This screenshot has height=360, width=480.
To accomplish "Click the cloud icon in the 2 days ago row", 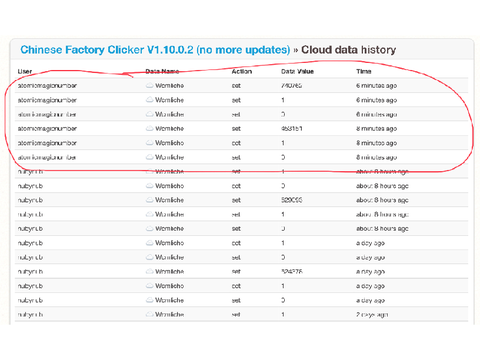I will [150, 314].
